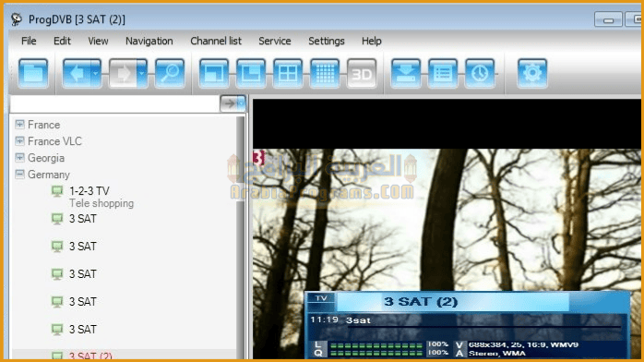
Task: Select the single window layout icon
Action: coord(213,73)
